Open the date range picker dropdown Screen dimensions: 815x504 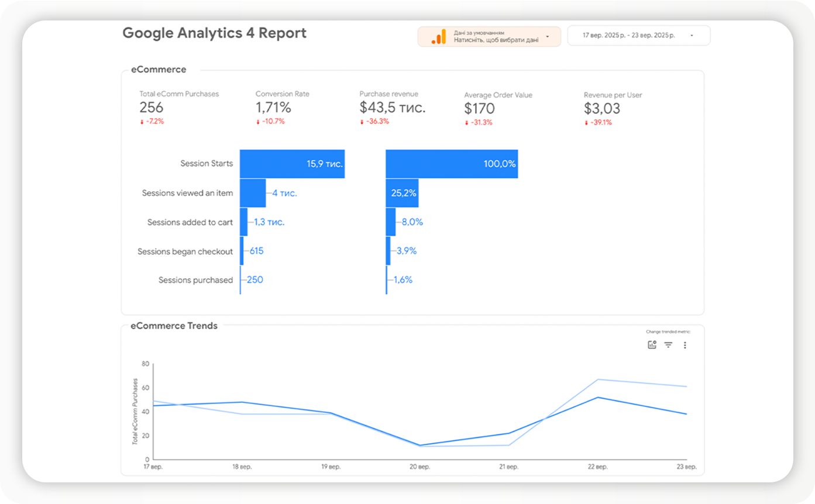coord(692,36)
